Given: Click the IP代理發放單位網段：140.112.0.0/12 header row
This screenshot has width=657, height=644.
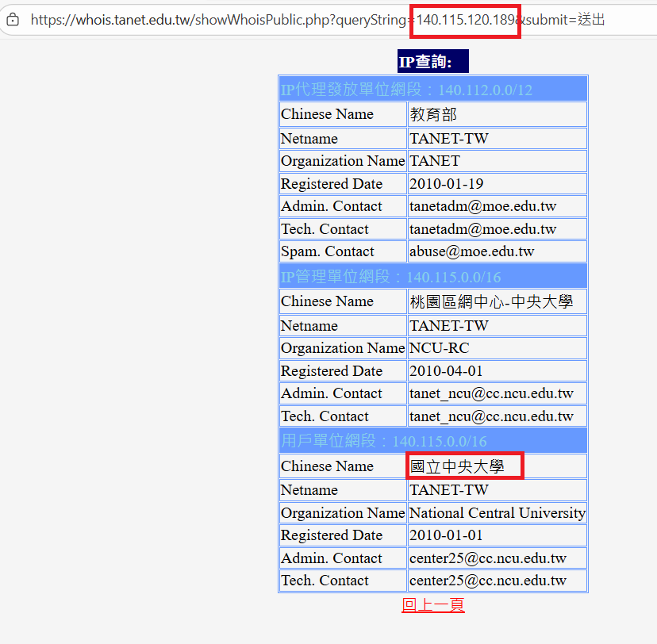Looking at the screenshot, I should pos(432,89).
